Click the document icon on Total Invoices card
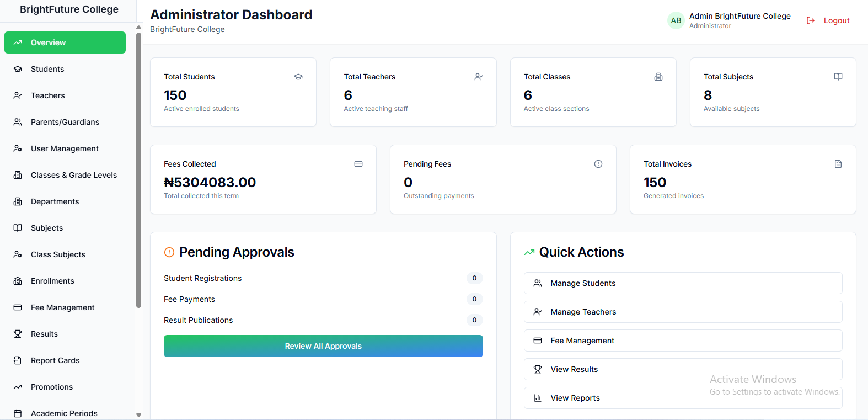 click(x=838, y=164)
